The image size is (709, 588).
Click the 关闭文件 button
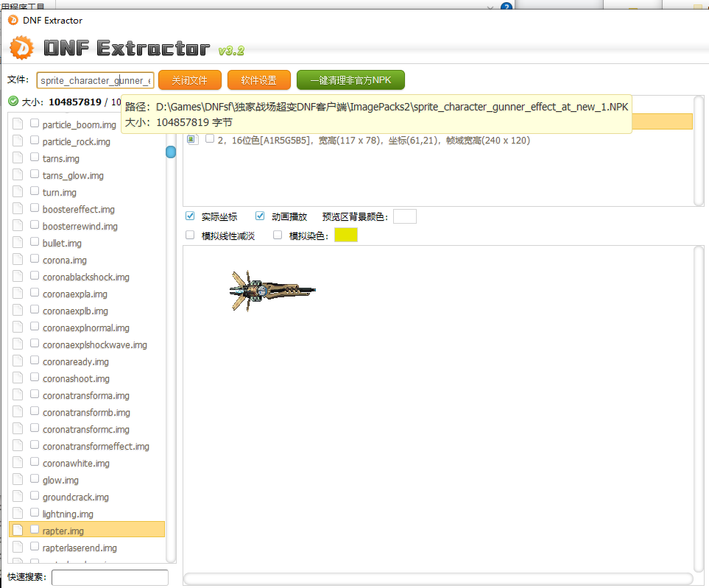(189, 80)
